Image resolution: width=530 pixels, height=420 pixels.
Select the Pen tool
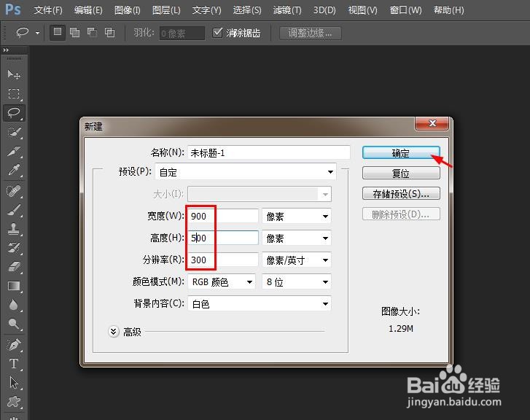pos(14,345)
